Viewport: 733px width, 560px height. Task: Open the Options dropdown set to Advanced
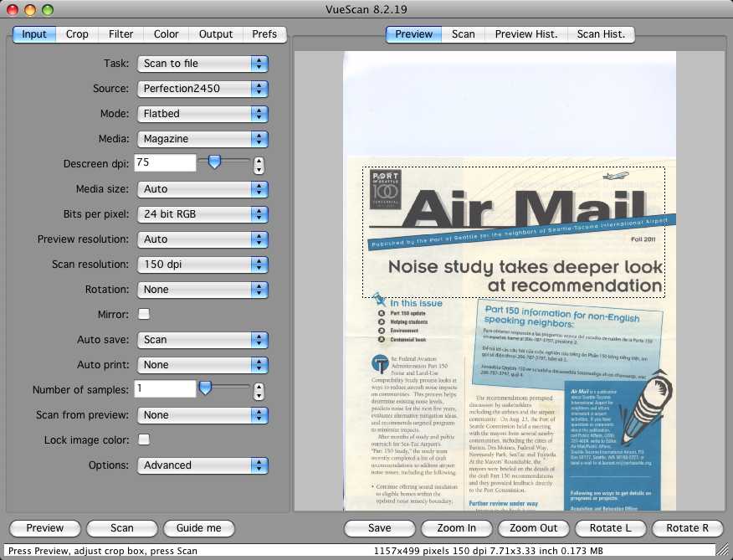pyautogui.click(x=202, y=465)
